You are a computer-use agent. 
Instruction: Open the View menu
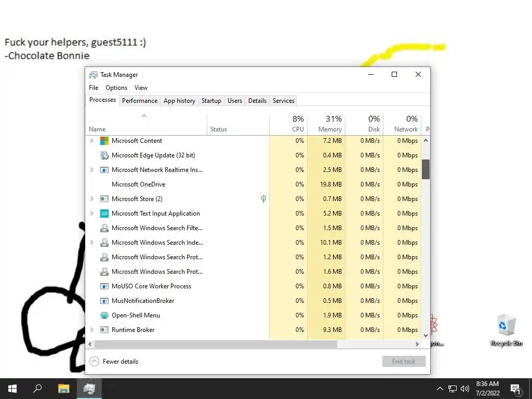coord(141,87)
